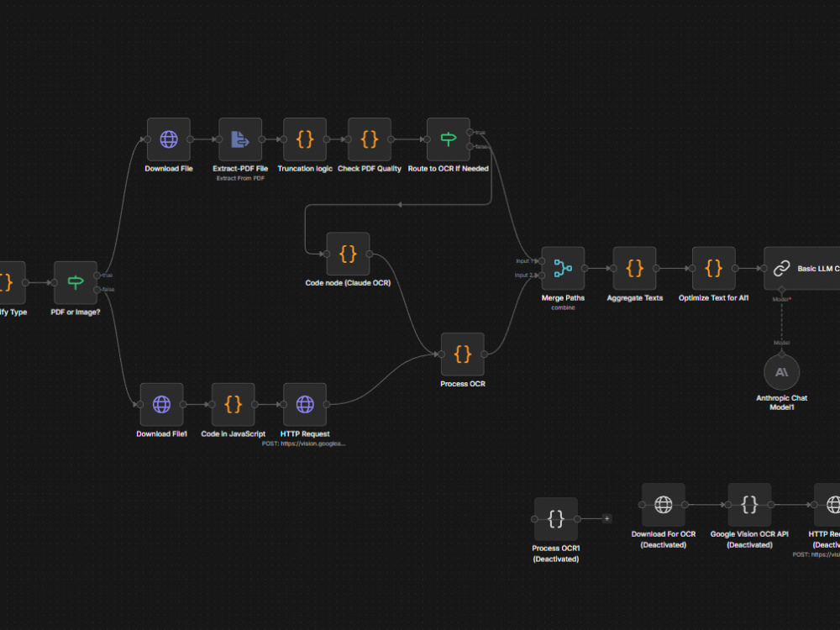The height and width of the screenshot is (630, 840).
Task: Click the false output of PDF or Image?
Action: pyautogui.click(x=97, y=290)
